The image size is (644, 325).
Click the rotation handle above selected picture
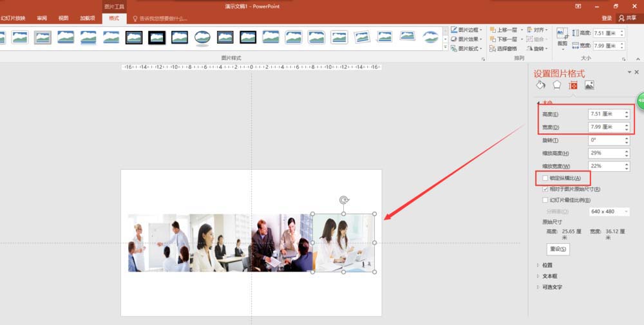point(344,200)
